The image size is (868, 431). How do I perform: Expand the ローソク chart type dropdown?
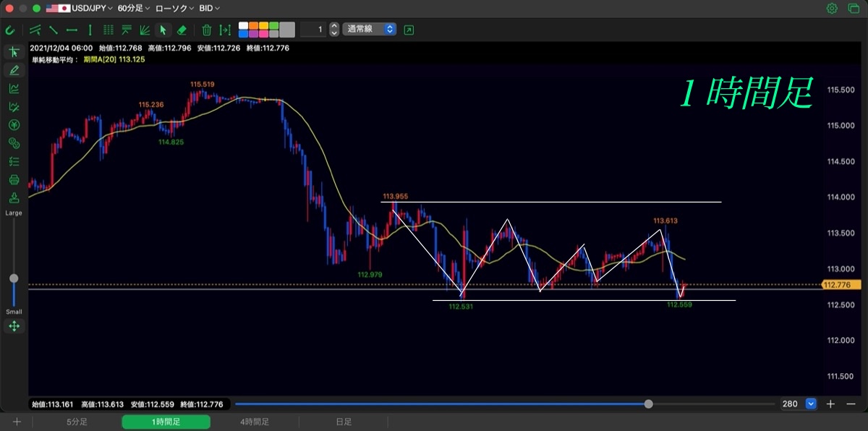[x=174, y=9]
